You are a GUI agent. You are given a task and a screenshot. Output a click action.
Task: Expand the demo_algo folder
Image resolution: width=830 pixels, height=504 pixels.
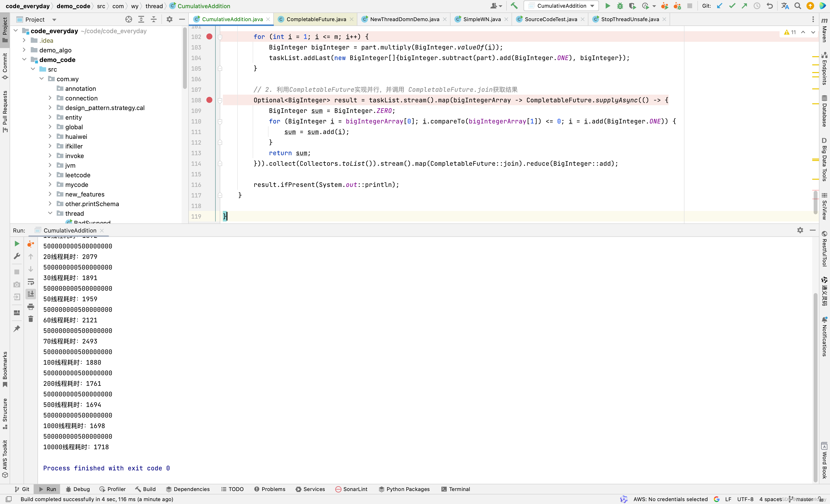(x=24, y=50)
